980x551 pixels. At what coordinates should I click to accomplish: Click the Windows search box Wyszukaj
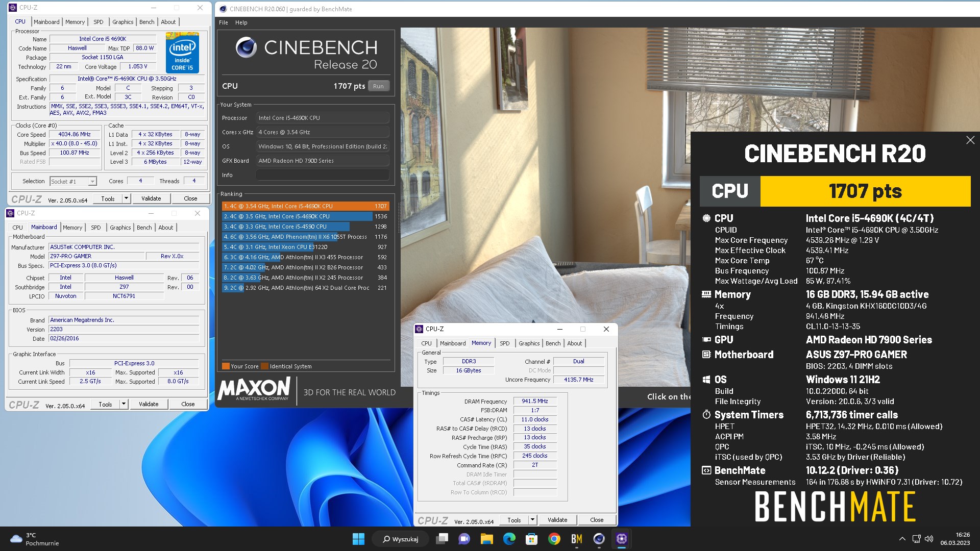tap(400, 539)
